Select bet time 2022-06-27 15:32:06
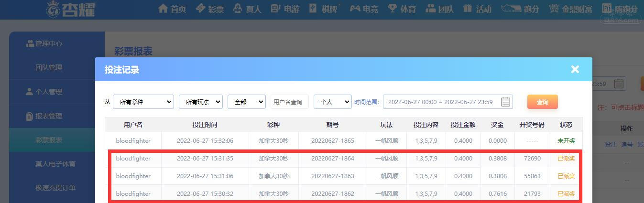This screenshot has width=644, height=203. coord(205,141)
